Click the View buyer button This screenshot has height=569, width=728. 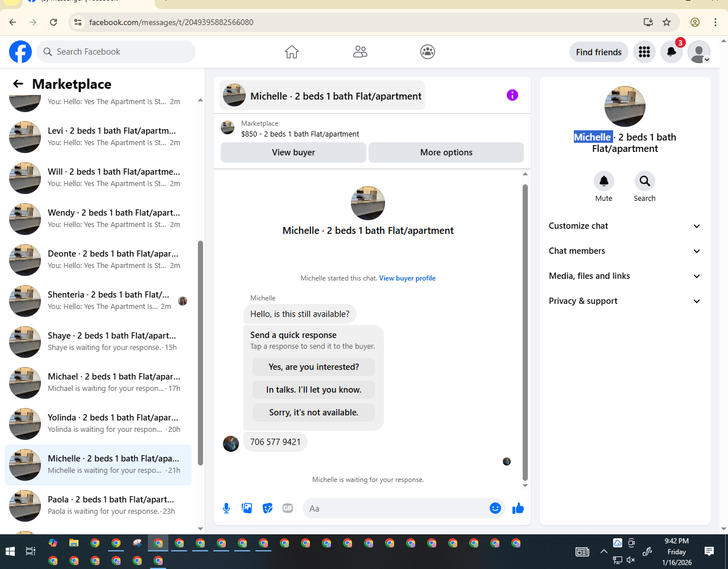pyautogui.click(x=293, y=152)
